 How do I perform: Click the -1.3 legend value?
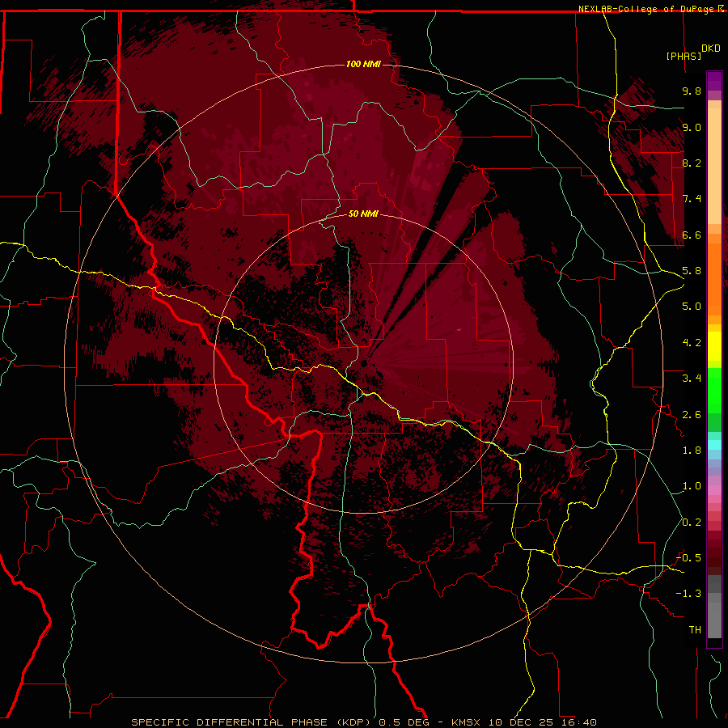point(688,594)
